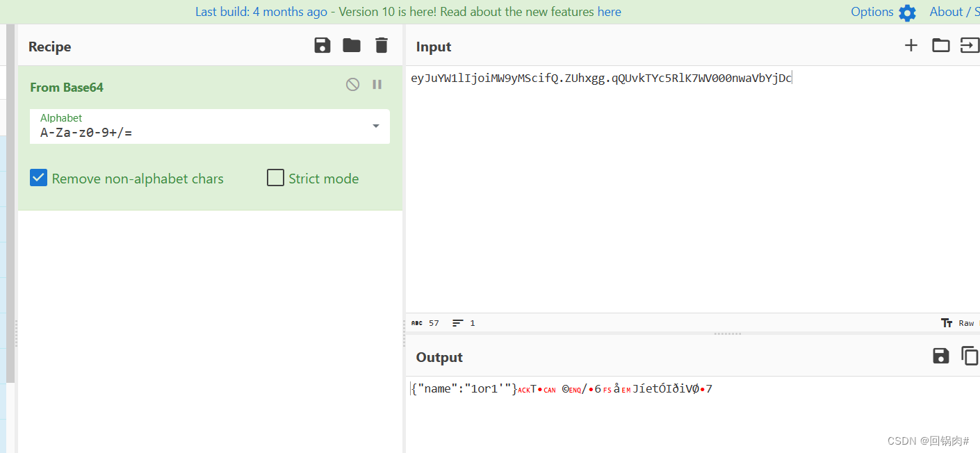Viewport: 980px width, 453px height.
Task: Click the Strict mode label
Action: click(x=324, y=179)
